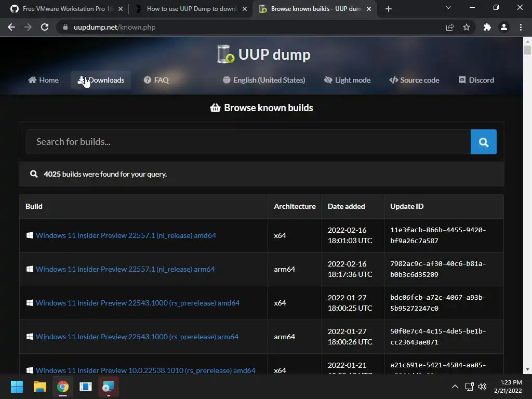
Task: Open network status tray icon
Action: 470,387
